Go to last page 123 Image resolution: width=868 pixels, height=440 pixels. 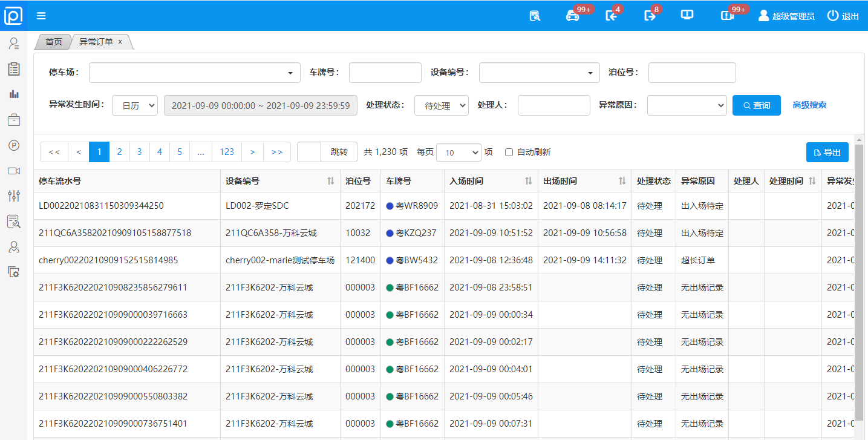tap(227, 152)
